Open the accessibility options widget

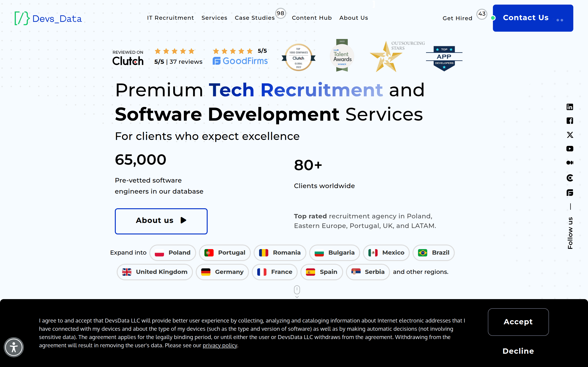point(14,347)
